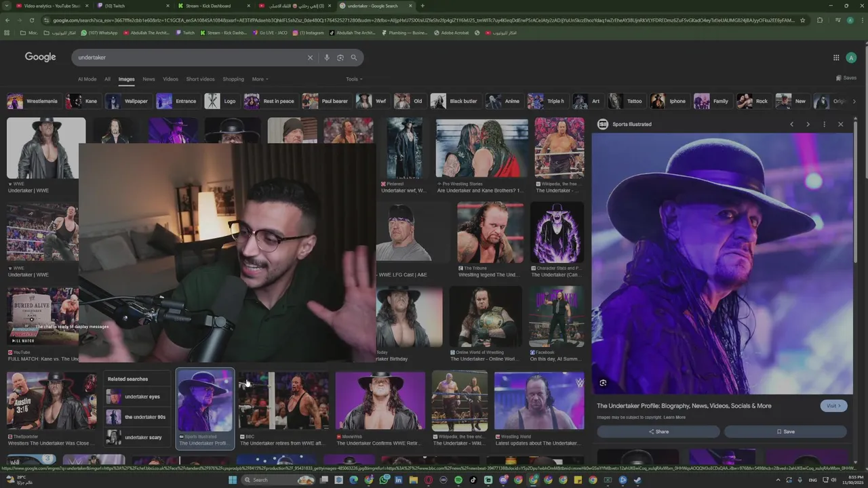Screen dimensions: 868x488
Task: Open the Google apps grid icon
Action: (x=836, y=58)
